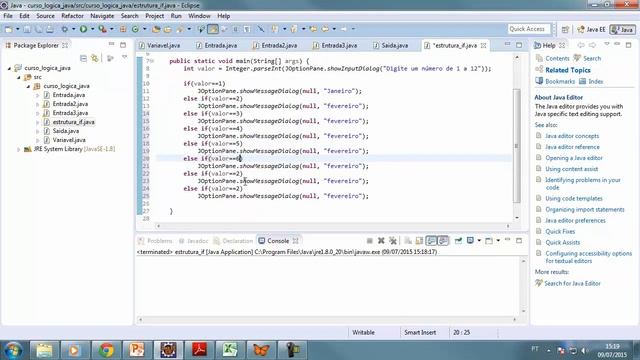Screen dimensions: 640x360
Task: Expand the Entrada.java tree node
Action: point(38,95)
